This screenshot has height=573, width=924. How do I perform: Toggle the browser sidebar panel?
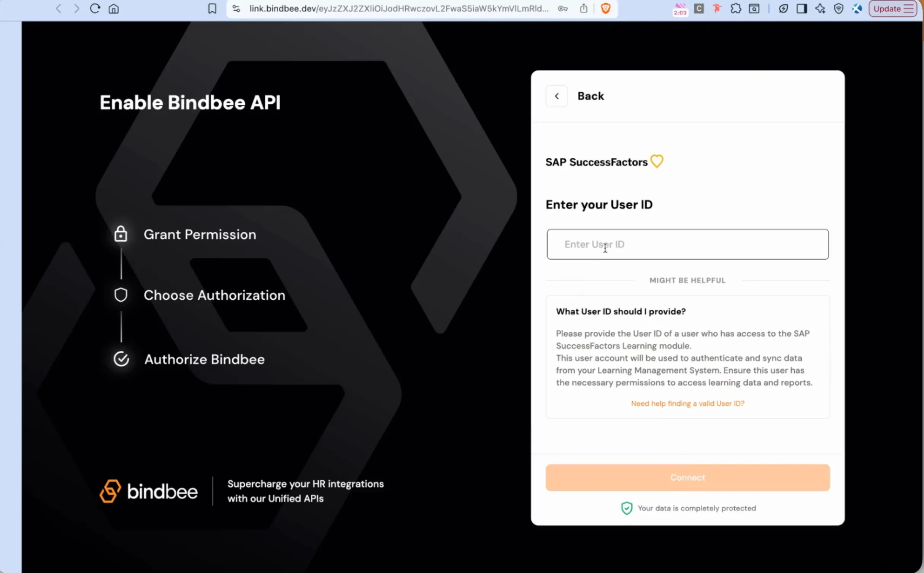802,8
